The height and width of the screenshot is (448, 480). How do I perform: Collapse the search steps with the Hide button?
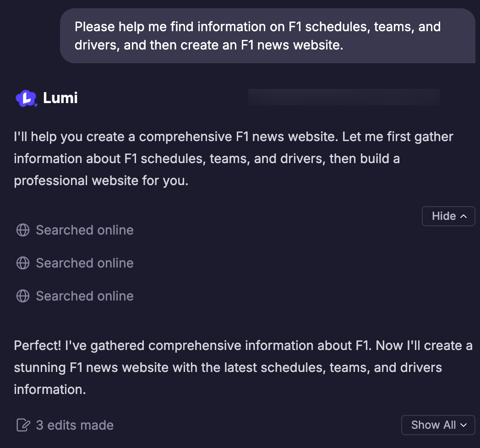coord(448,216)
